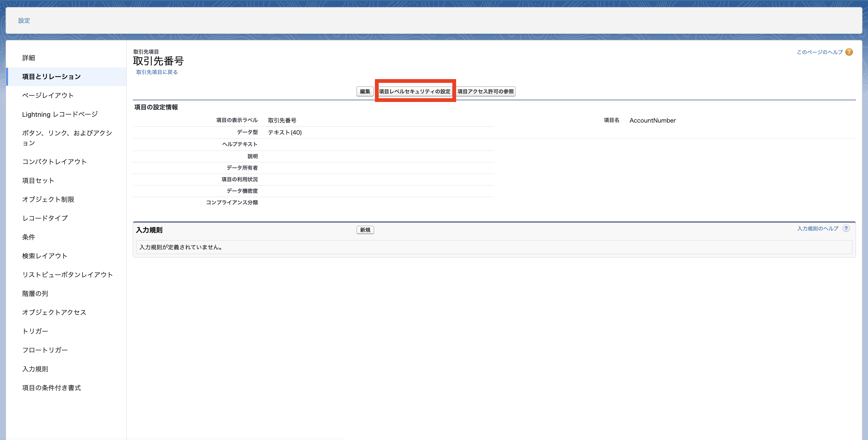Select 入力規則 in the left sidebar
868x440 pixels.
pos(35,369)
